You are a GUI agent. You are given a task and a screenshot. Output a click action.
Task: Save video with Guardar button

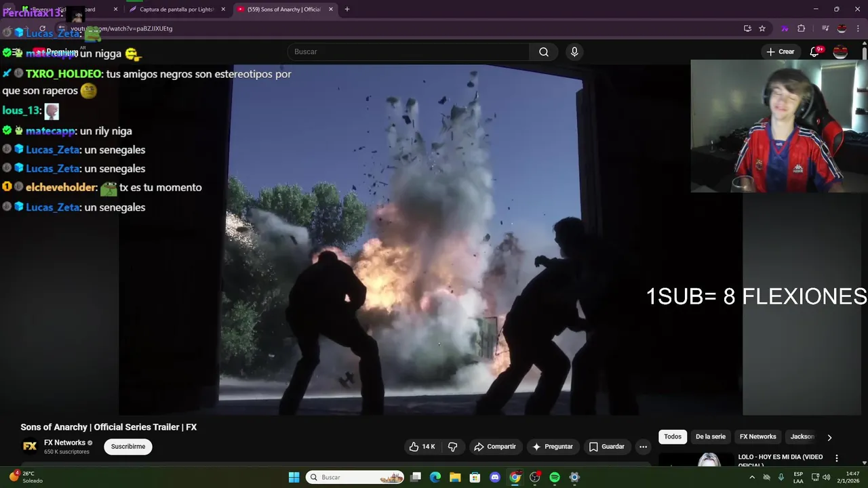click(x=606, y=447)
